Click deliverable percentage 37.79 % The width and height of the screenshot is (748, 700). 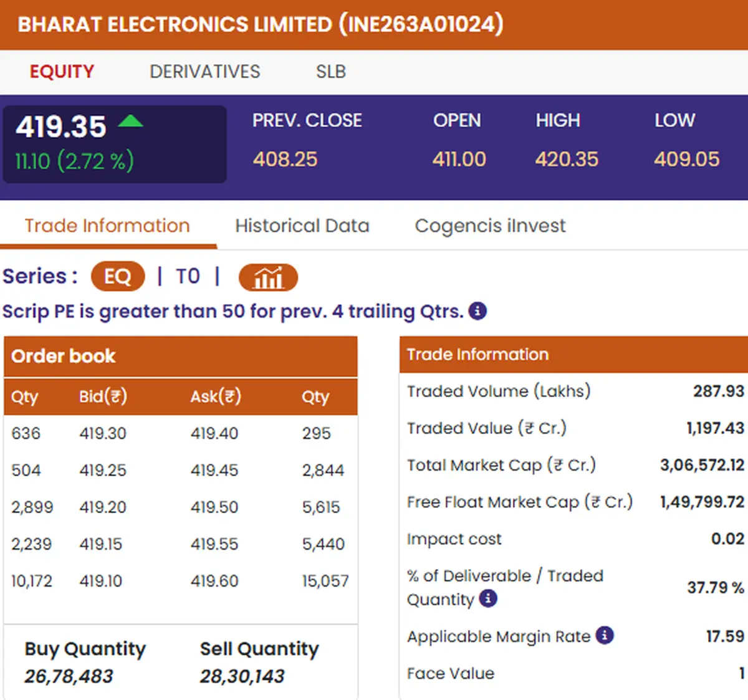[x=716, y=587]
